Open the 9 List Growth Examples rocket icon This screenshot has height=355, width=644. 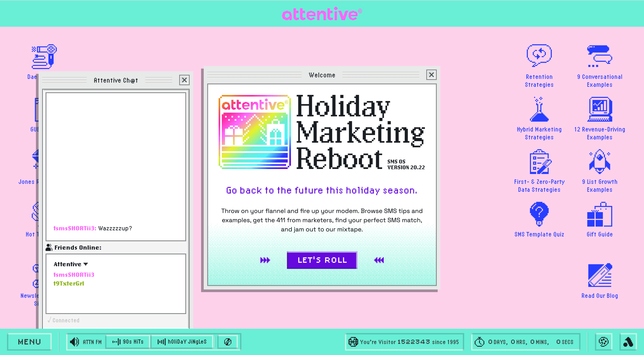(x=600, y=162)
